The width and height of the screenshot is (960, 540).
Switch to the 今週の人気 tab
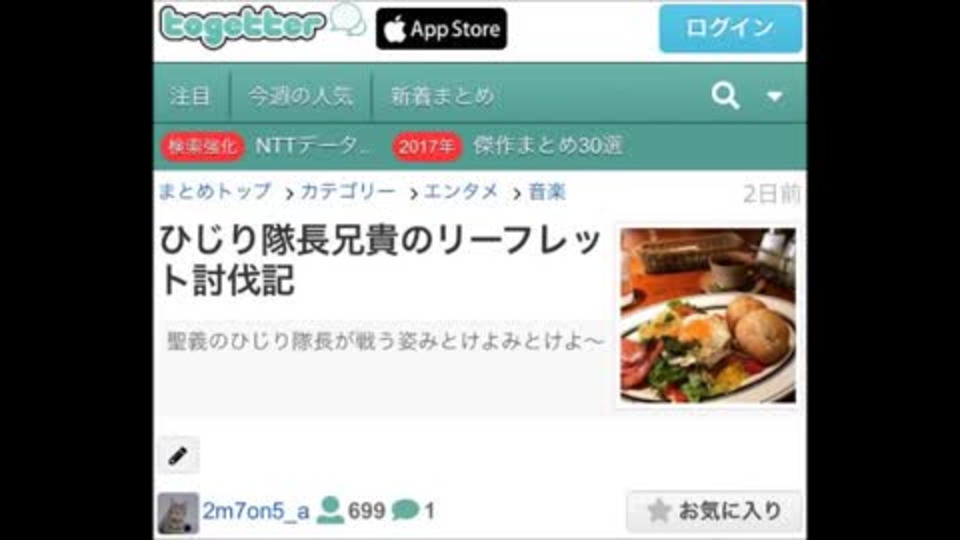(301, 96)
